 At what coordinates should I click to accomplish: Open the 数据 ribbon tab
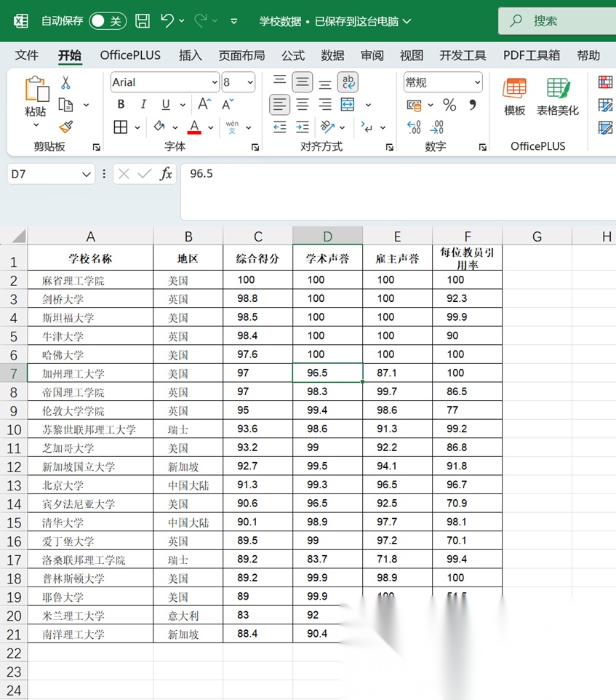[333, 55]
